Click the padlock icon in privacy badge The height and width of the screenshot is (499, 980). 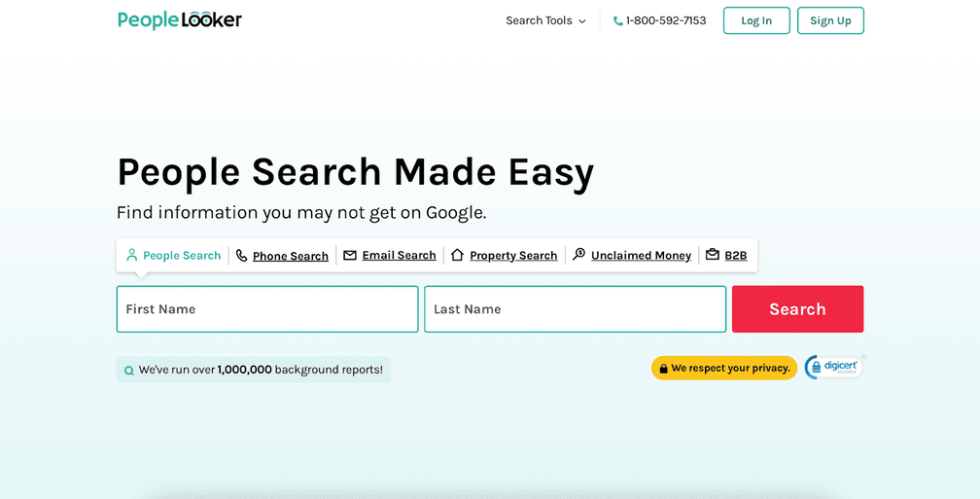[x=663, y=369]
